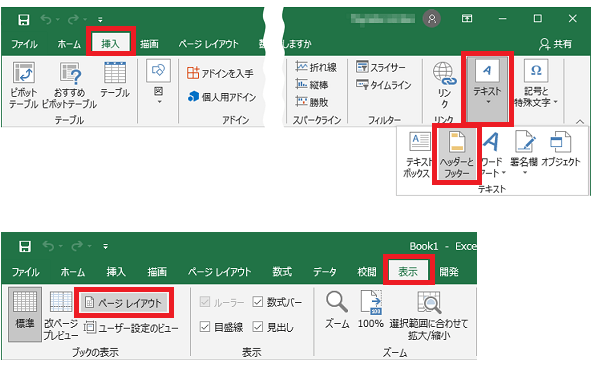599x369 pixels.
Task: Open the 描画 tab in the top window
Action: pos(149,44)
